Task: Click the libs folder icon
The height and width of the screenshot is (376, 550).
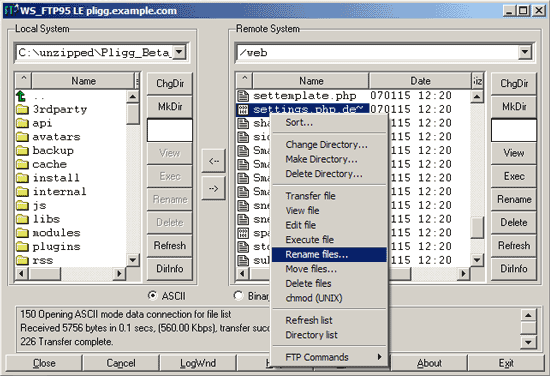Action: tap(22, 219)
